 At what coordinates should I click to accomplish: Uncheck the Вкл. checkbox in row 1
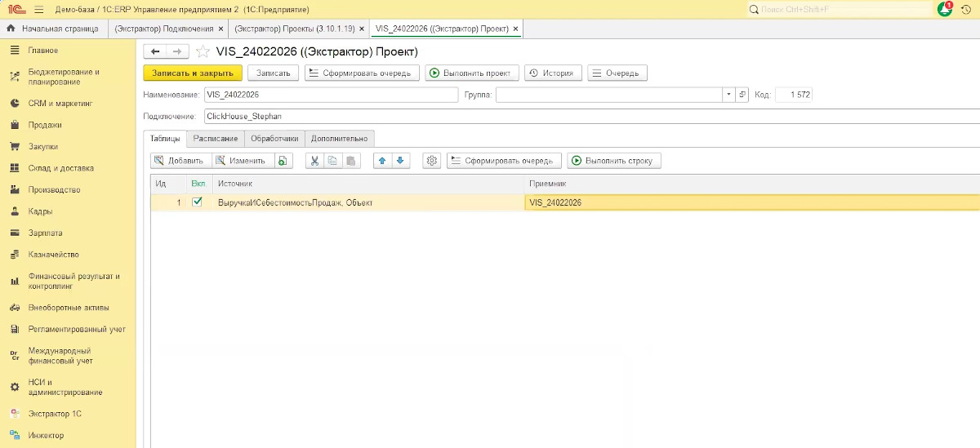coord(197,202)
